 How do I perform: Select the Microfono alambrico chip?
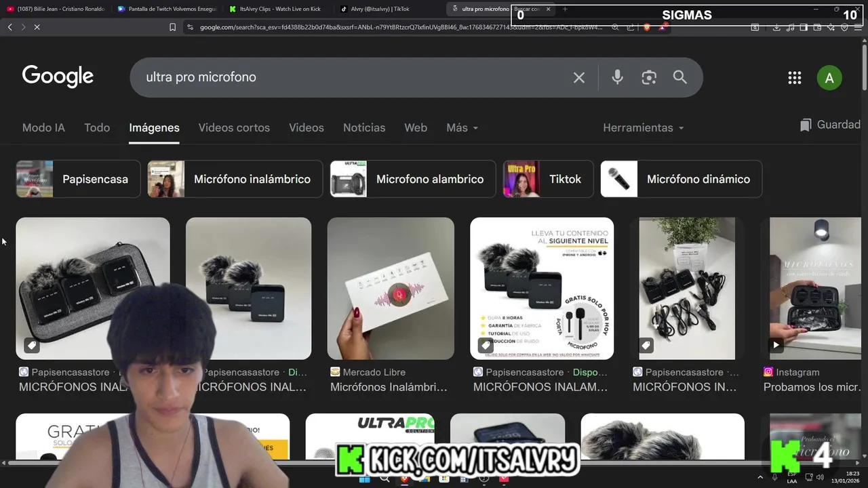point(413,179)
